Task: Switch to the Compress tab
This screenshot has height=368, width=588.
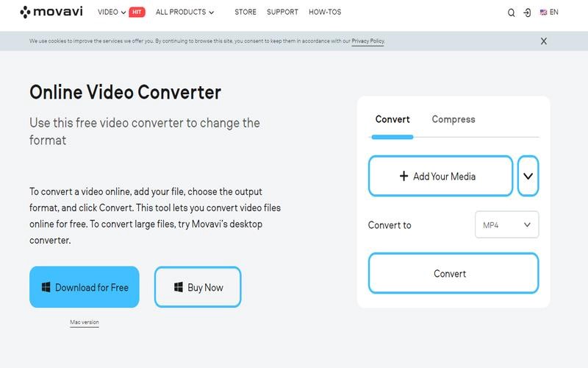Action: (453, 119)
